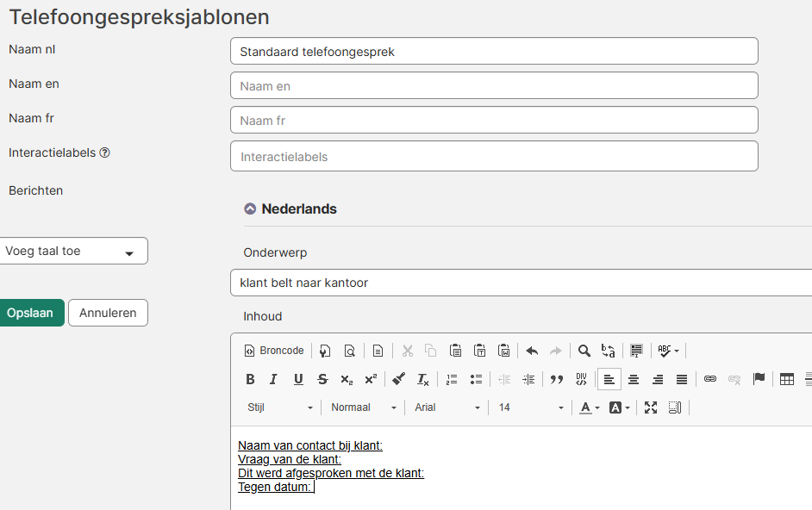The width and height of the screenshot is (812, 510).
Task: Collapse the Nederlands section
Action: [250, 208]
